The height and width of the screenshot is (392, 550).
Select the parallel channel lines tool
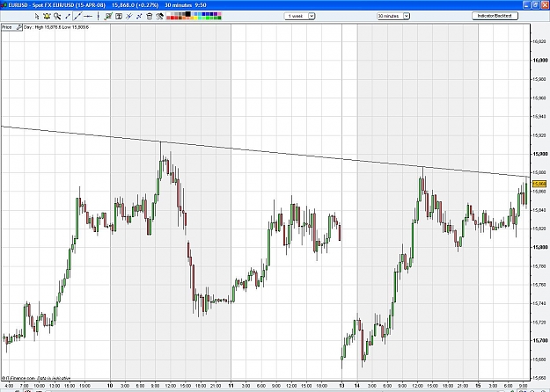[x=129, y=16]
